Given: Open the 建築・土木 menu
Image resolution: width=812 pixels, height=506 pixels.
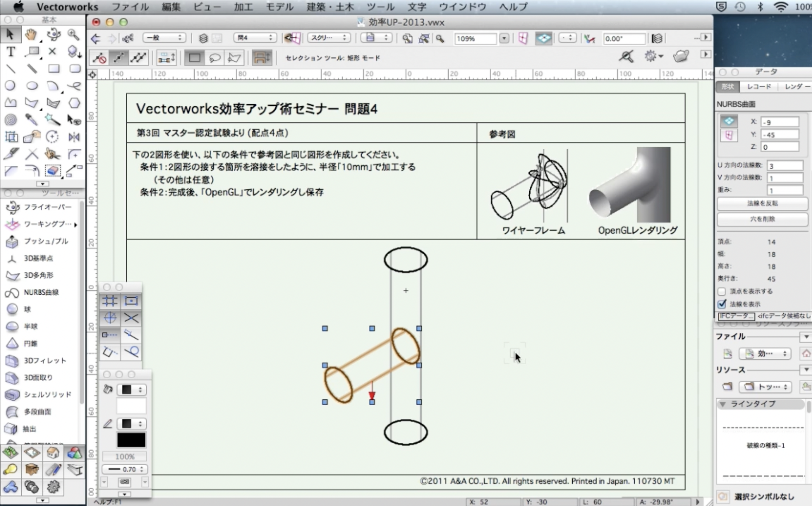Looking at the screenshot, I should pyautogui.click(x=330, y=7).
